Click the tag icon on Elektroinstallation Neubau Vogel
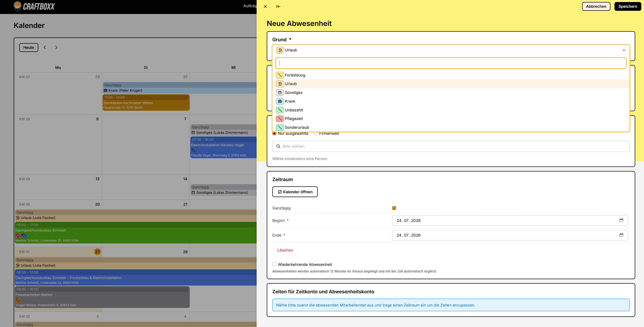The width and height of the screenshot is (644, 327). (194, 150)
